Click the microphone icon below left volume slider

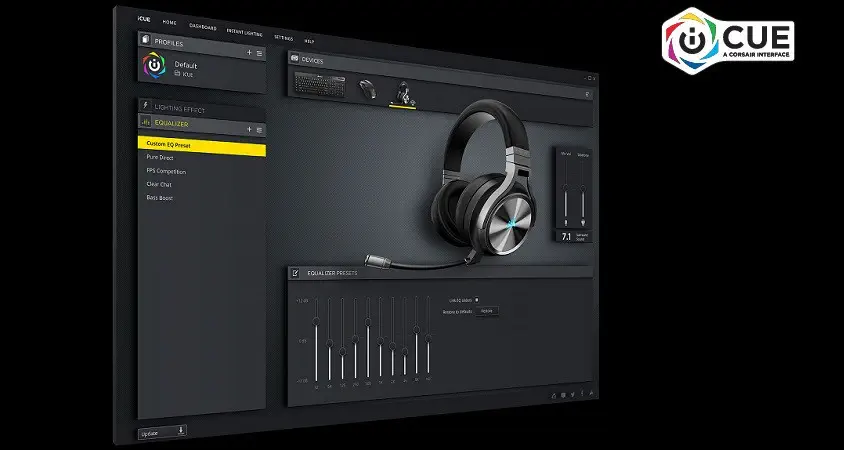[x=566, y=222]
